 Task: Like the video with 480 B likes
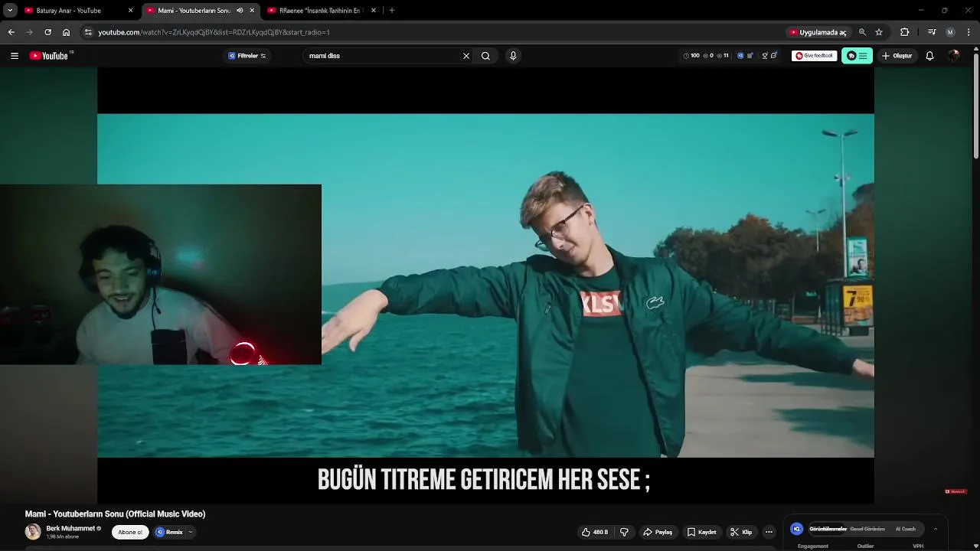coord(596,532)
